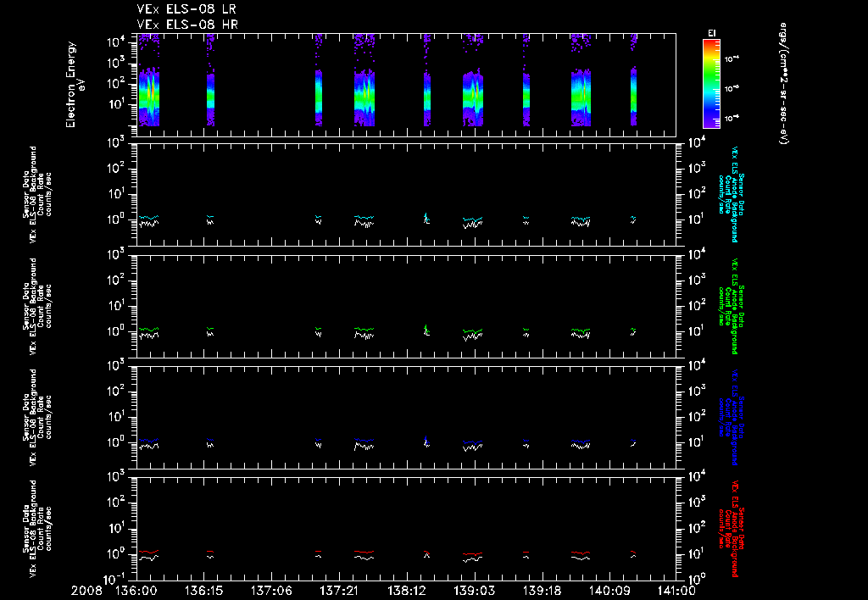
Task: Click the "2008" year label
Action: [87, 591]
